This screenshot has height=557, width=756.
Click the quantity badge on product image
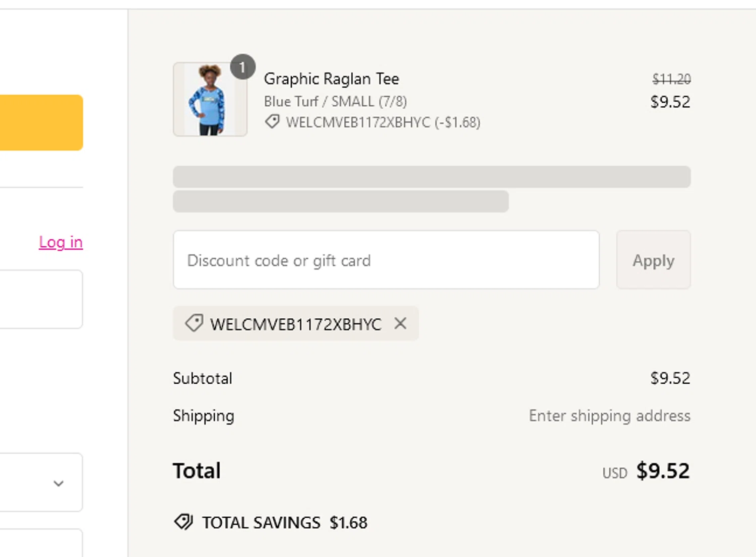[242, 67]
